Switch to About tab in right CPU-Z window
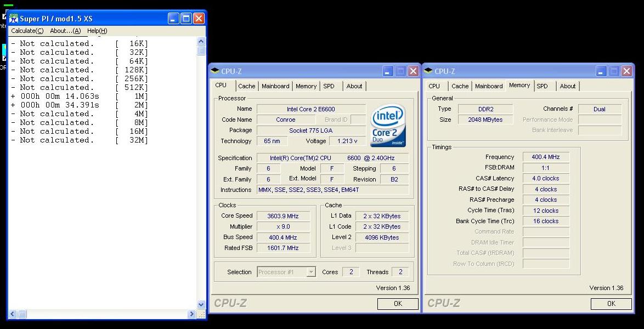 point(568,86)
